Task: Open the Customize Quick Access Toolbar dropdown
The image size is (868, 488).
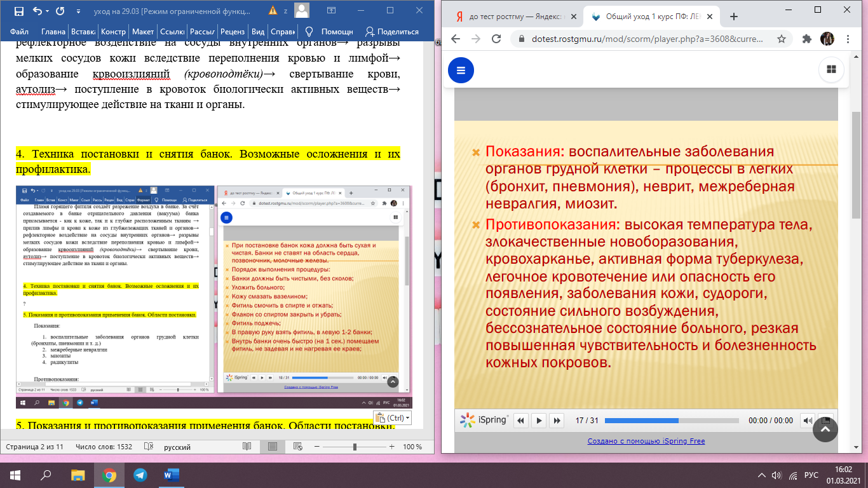Action: pyautogui.click(x=78, y=11)
